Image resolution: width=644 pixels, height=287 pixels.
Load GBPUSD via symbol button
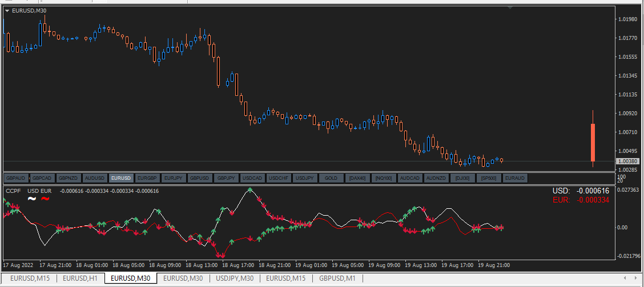(x=200, y=178)
